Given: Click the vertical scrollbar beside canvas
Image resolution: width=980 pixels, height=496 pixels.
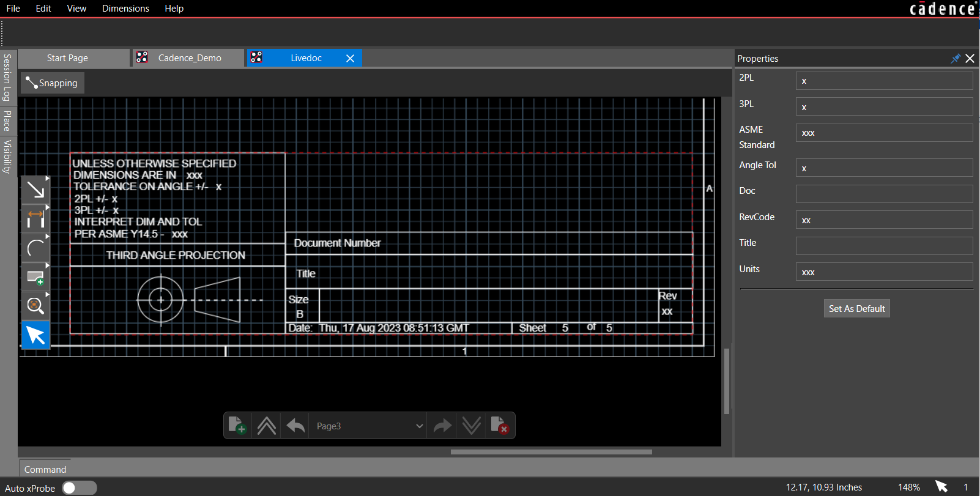Looking at the screenshot, I should [x=727, y=381].
